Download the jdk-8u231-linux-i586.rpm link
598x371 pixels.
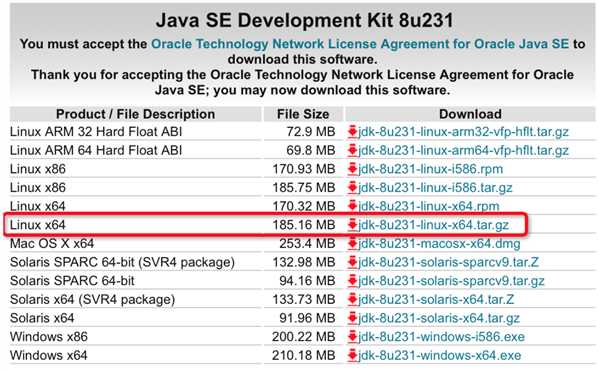click(x=431, y=169)
